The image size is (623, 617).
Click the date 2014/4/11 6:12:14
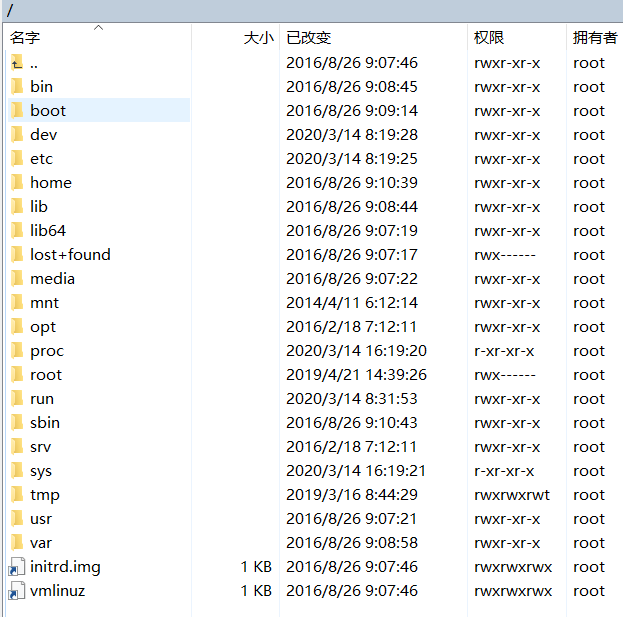[x=352, y=303]
